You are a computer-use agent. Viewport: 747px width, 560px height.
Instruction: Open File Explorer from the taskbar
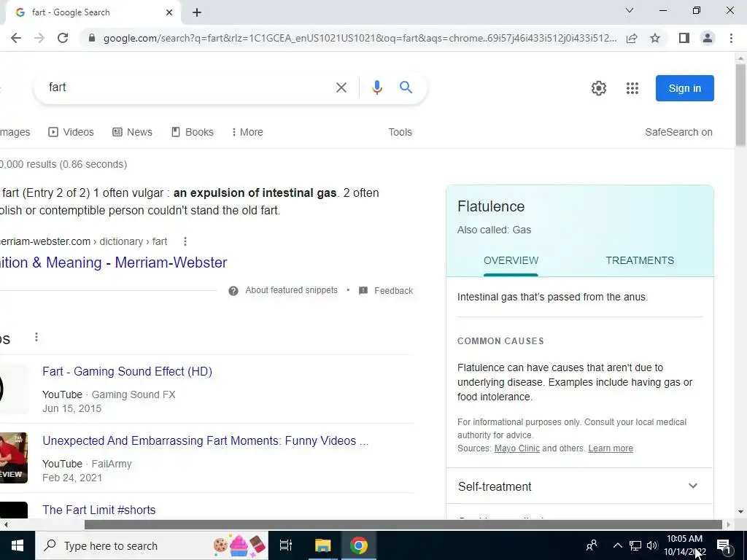pyautogui.click(x=322, y=545)
